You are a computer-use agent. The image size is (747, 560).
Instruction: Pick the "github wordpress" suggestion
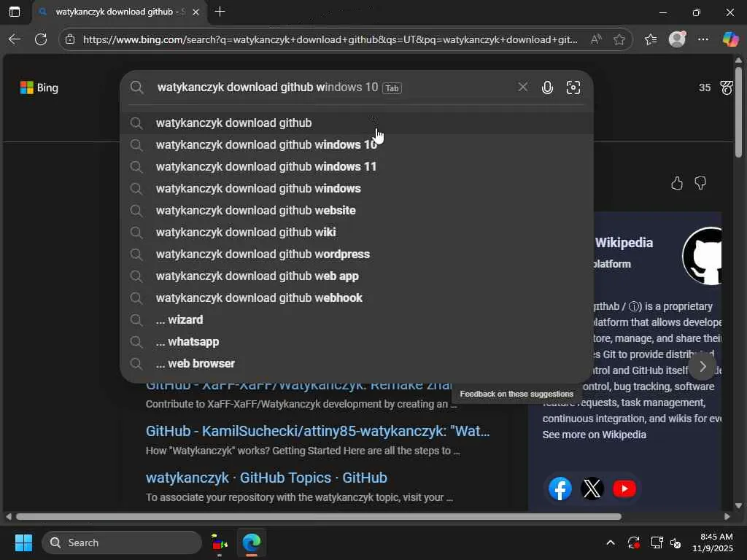coord(357,254)
